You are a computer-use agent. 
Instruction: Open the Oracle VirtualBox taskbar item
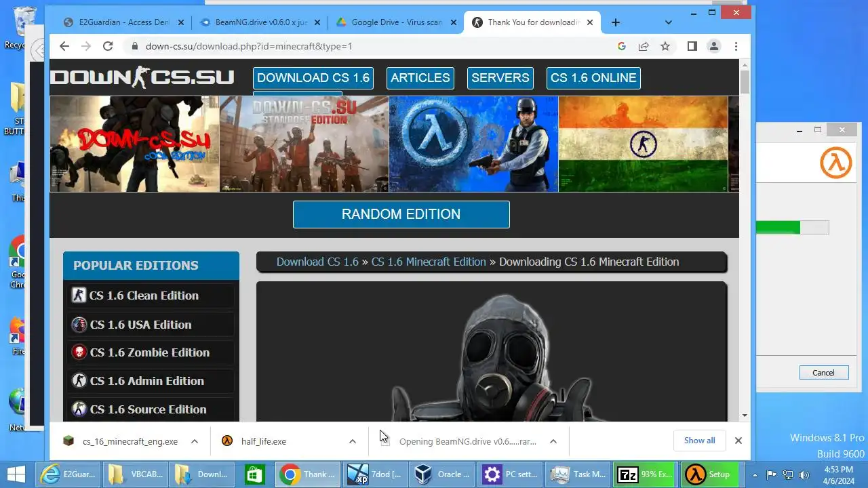click(441, 474)
